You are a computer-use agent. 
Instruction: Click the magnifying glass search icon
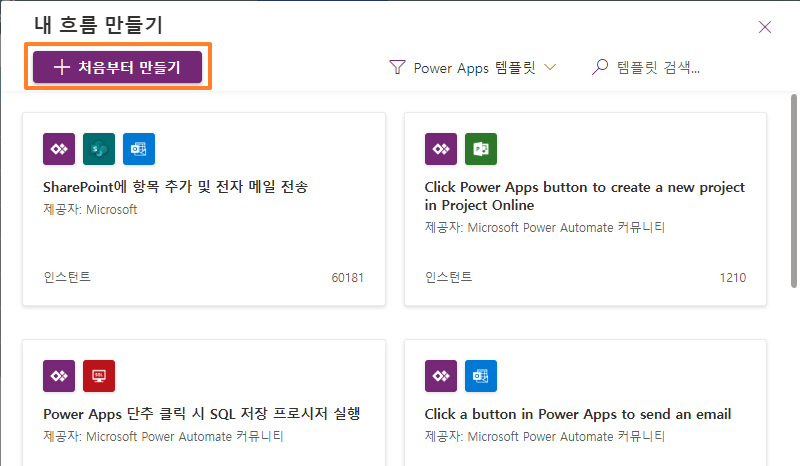click(x=600, y=67)
